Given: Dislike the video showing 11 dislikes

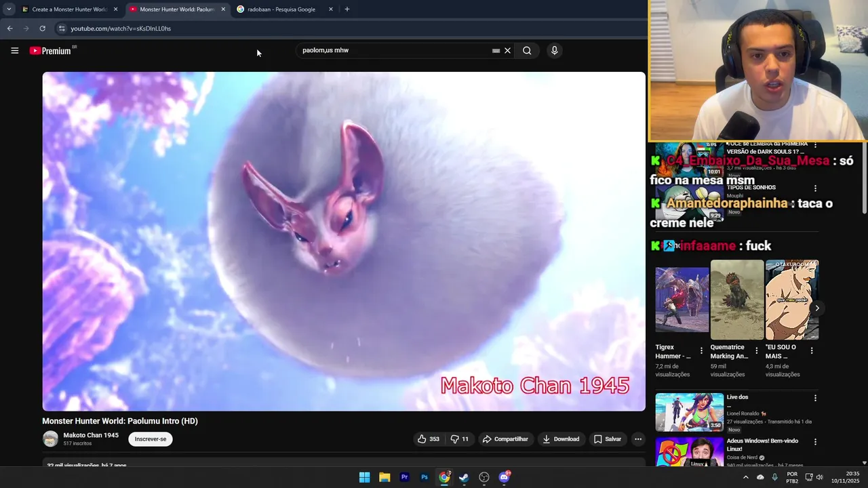Looking at the screenshot, I should pyautogui.click(x=460, y=439).
